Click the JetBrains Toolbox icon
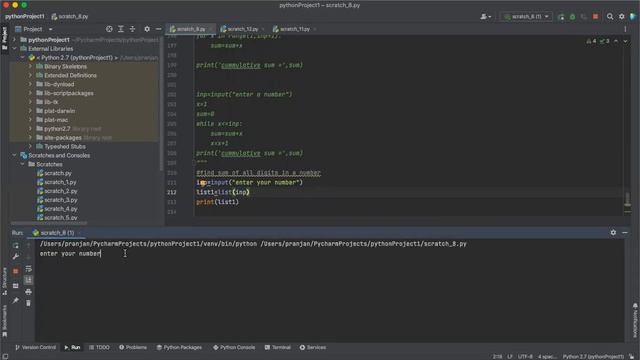 pos(633,17)
